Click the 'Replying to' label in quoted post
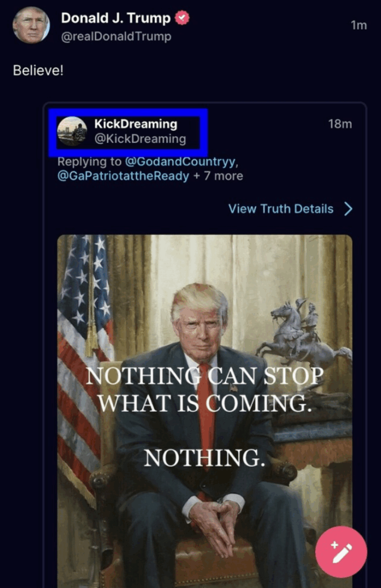The width and height of the screenshot is (381, 588). 89,161
